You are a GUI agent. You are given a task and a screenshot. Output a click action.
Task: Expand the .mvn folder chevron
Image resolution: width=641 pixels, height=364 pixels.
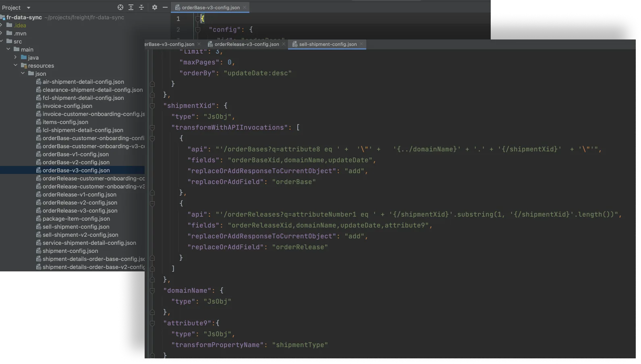2,33
